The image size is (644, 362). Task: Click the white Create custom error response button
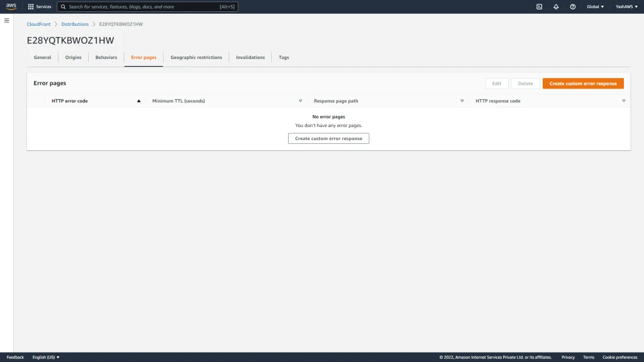328,138
